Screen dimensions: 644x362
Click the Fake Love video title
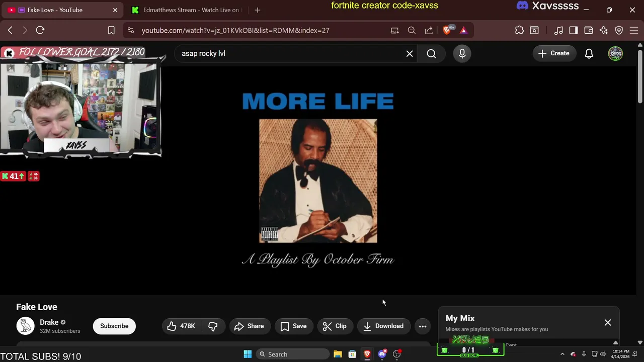[37, 307]
